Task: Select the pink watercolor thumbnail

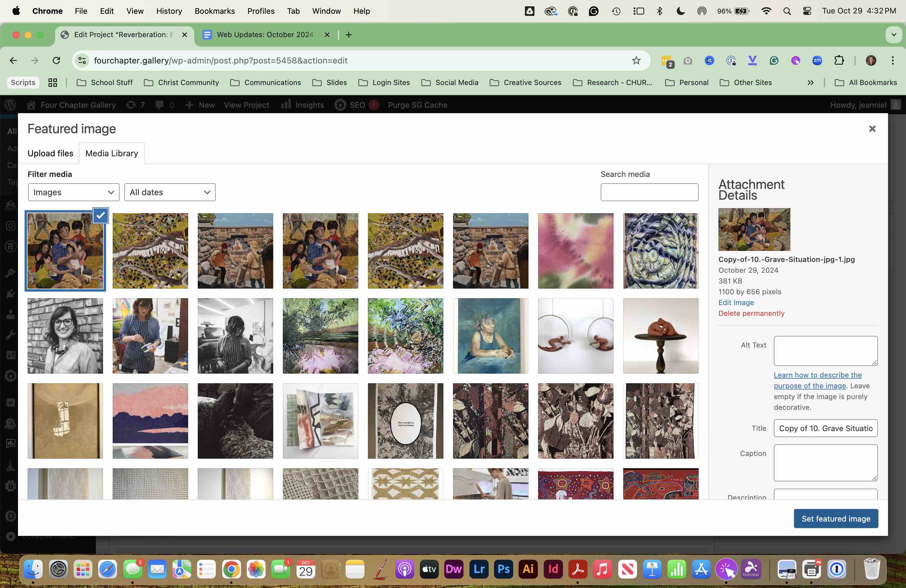Action: point(576,251)
